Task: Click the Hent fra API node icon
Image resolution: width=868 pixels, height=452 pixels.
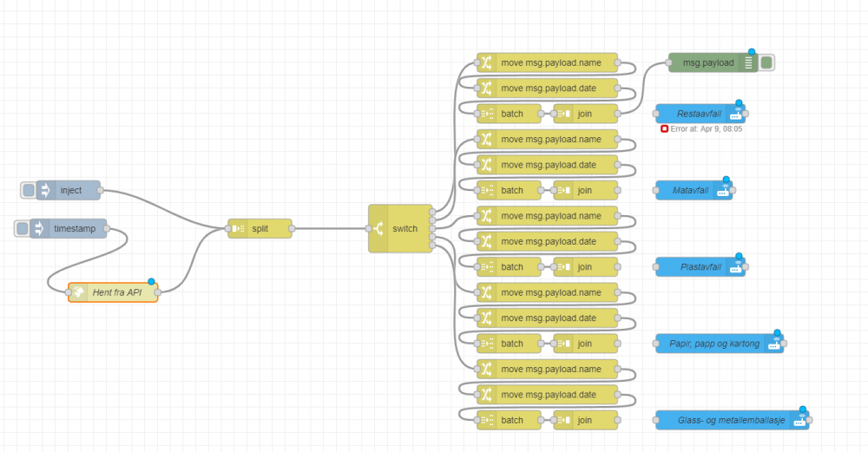Action: [79, 292]
